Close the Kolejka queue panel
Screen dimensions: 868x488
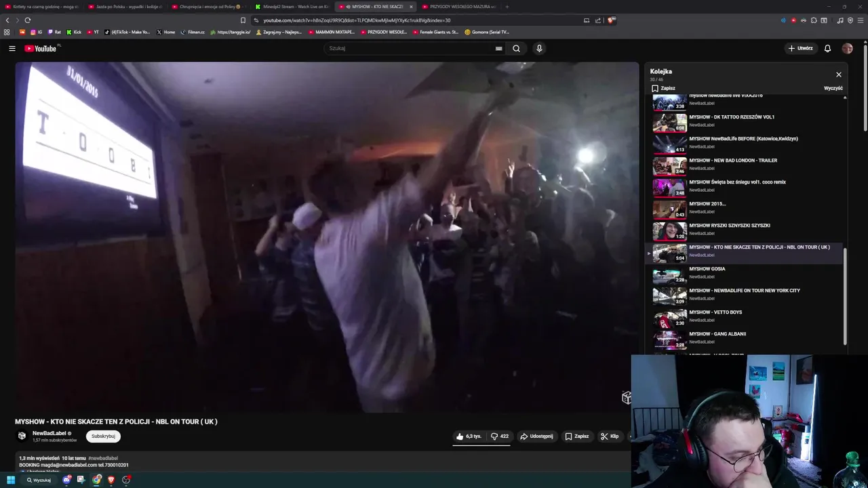click(839, 75)
